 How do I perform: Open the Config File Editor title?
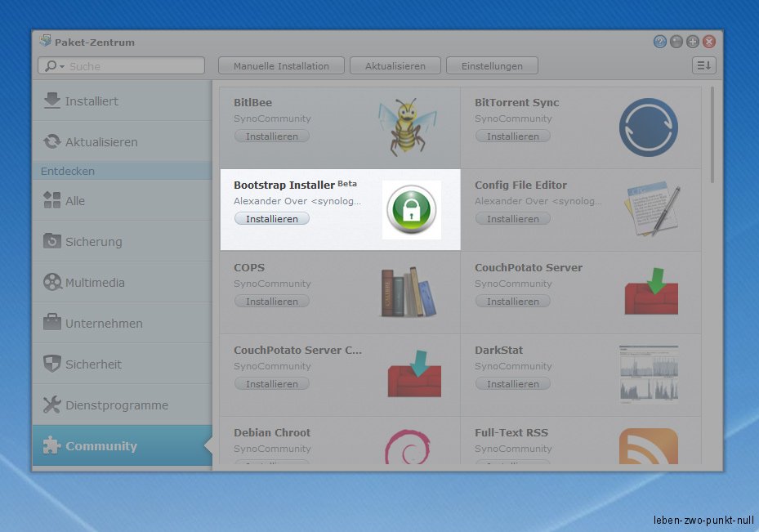(x=520, y=185)
